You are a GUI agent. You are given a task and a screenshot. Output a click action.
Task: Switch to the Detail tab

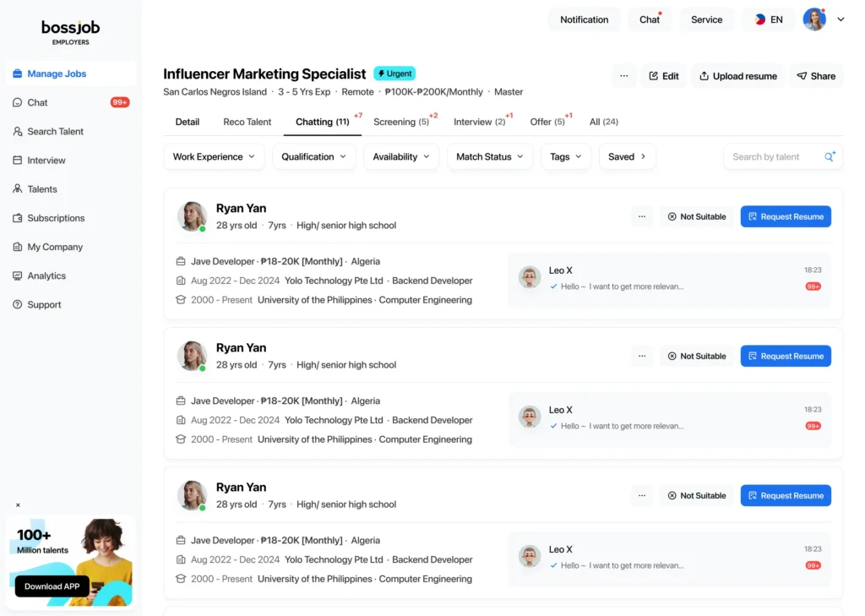tap(188, 122)
